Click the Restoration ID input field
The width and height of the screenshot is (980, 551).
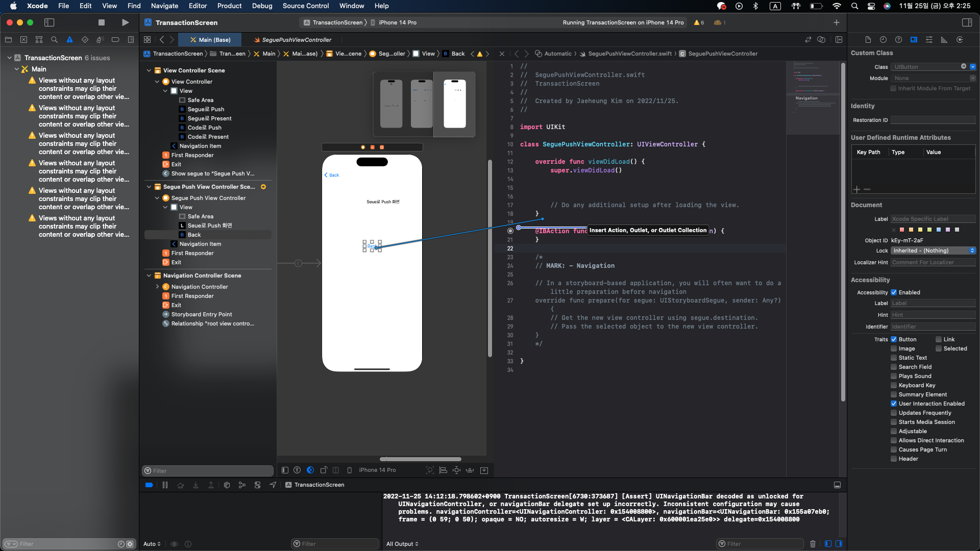(933, 120)
